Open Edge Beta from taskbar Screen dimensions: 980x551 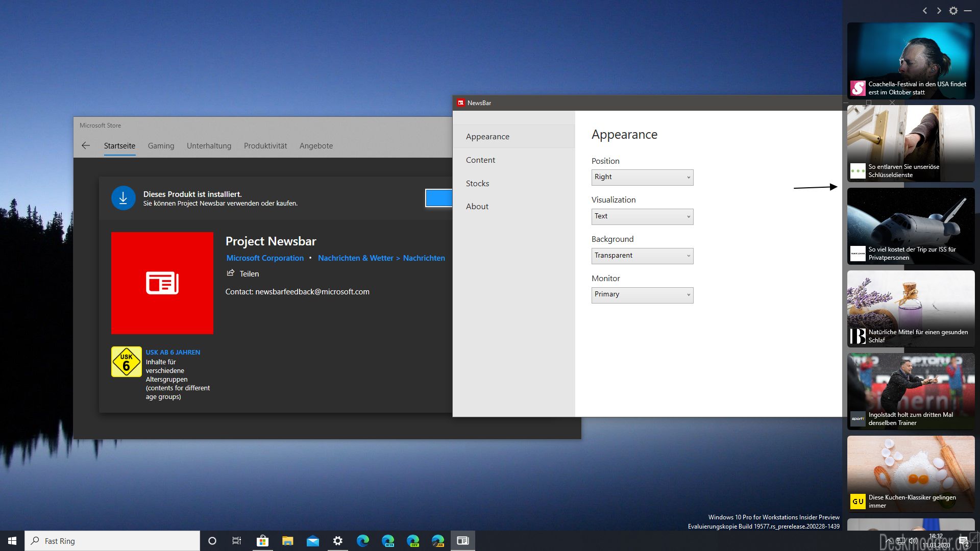point(388,541)
